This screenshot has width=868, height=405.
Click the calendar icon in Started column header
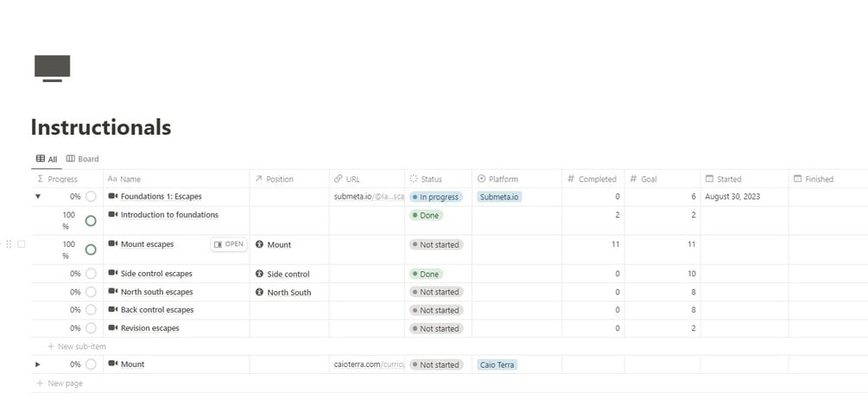(709, 179)
